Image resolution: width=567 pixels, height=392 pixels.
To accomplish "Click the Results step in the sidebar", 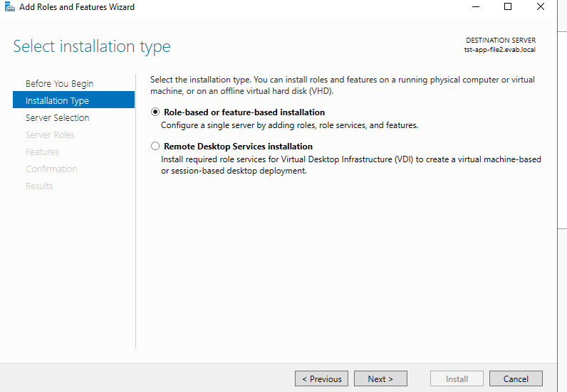I will (39, 186).
